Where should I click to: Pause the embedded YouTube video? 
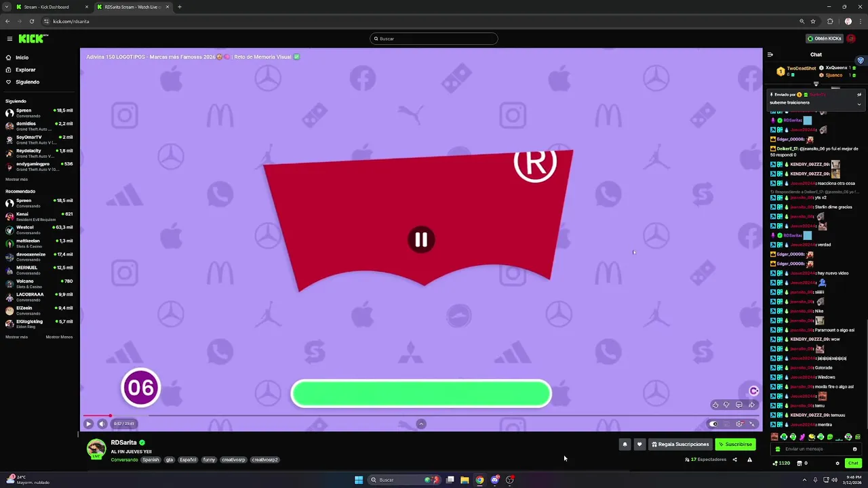[421, 240]
